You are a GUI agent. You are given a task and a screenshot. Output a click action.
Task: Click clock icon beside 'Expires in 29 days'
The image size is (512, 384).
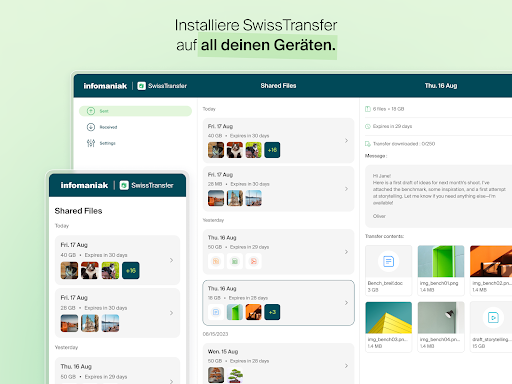tap(368, 126)
